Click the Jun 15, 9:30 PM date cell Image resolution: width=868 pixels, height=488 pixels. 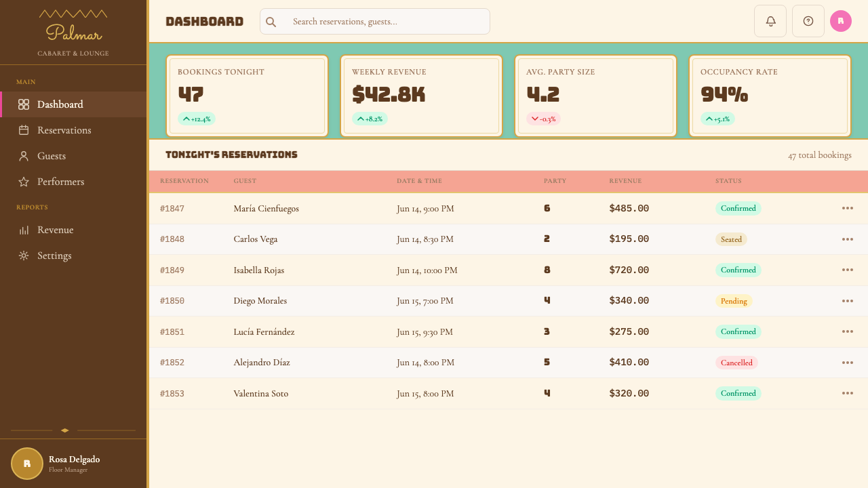[425, 332]
